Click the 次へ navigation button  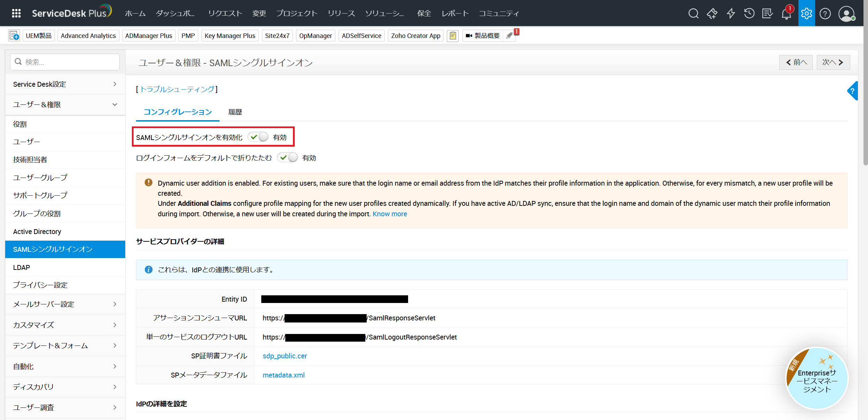[833, 62]
